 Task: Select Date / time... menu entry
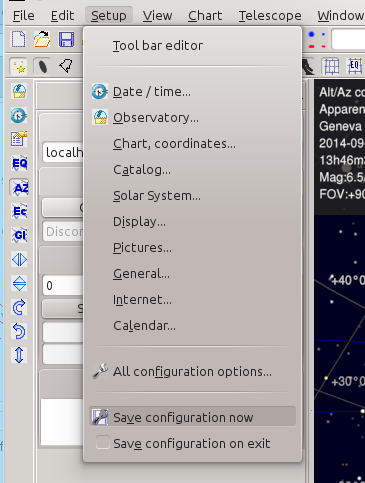(x=192, y=92)
